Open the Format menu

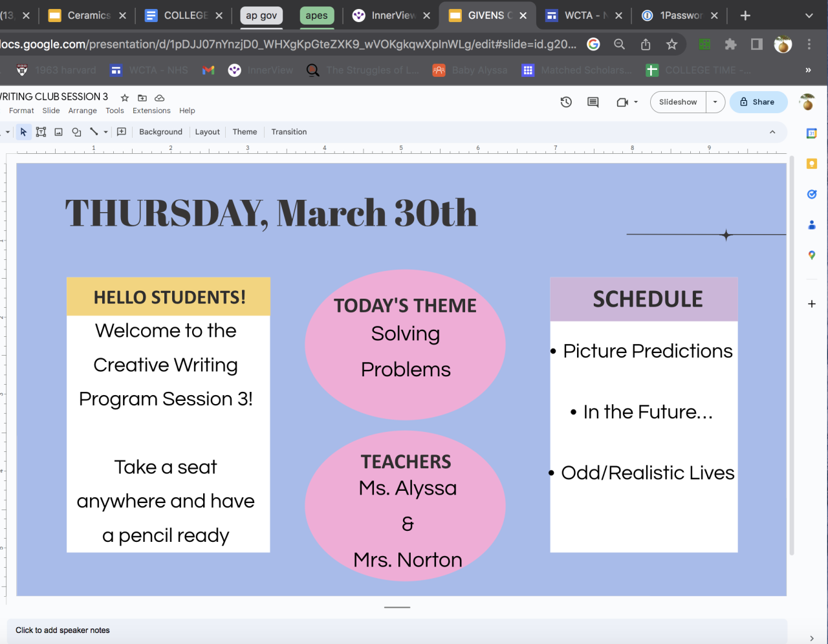(21, 111)
